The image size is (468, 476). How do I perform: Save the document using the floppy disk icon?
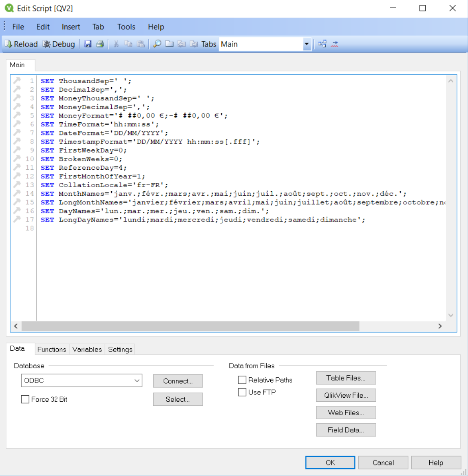[88, 44]
